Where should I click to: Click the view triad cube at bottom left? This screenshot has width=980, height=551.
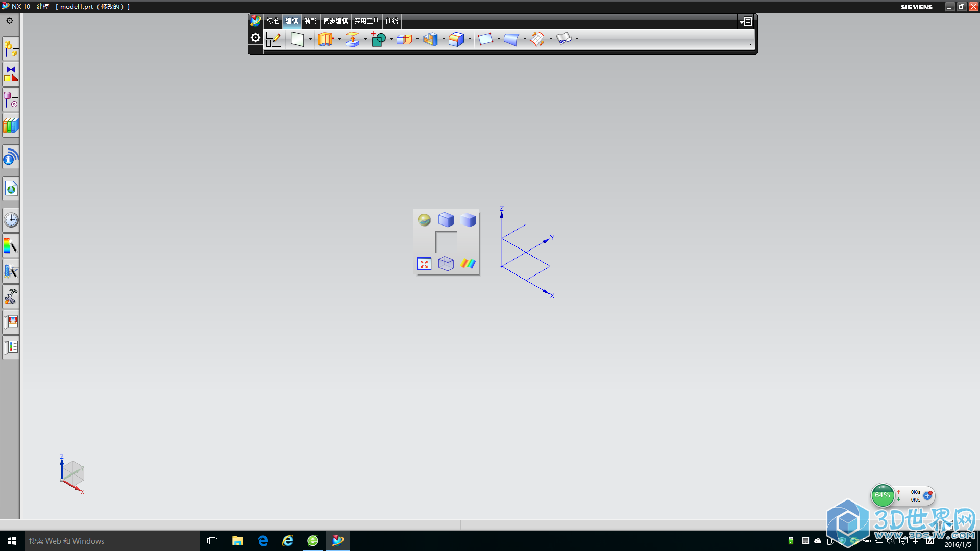pos(72,474)
